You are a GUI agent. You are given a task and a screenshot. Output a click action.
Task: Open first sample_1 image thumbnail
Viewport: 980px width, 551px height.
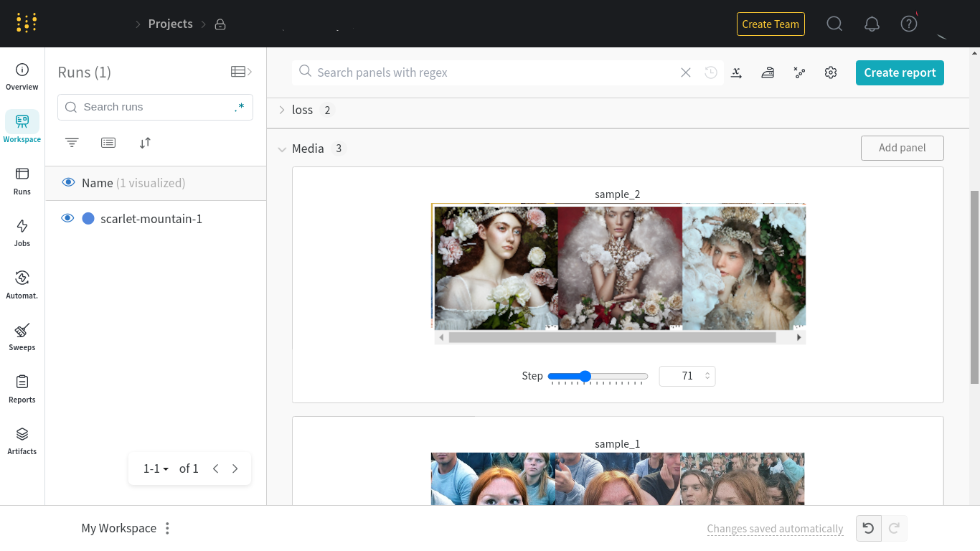(x=494, y=479)
